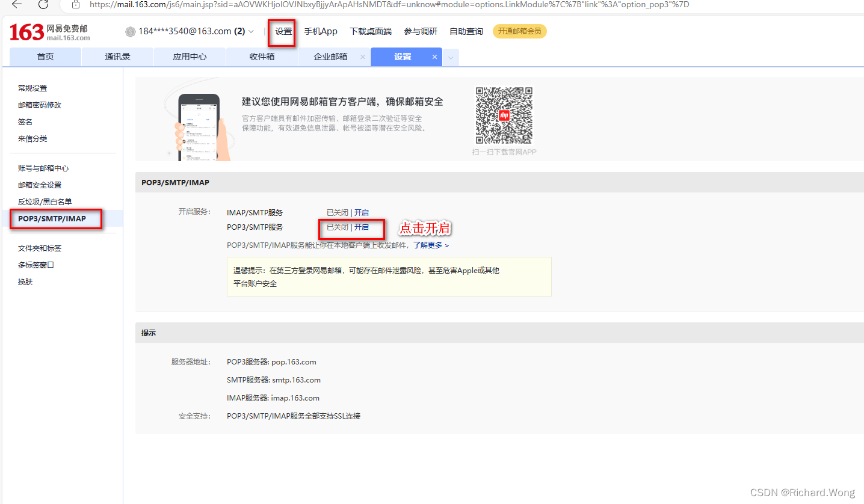Click the account avatar icon beside email address
The image size is (864, 504).
pyautogui.click(x=131, y=31)
